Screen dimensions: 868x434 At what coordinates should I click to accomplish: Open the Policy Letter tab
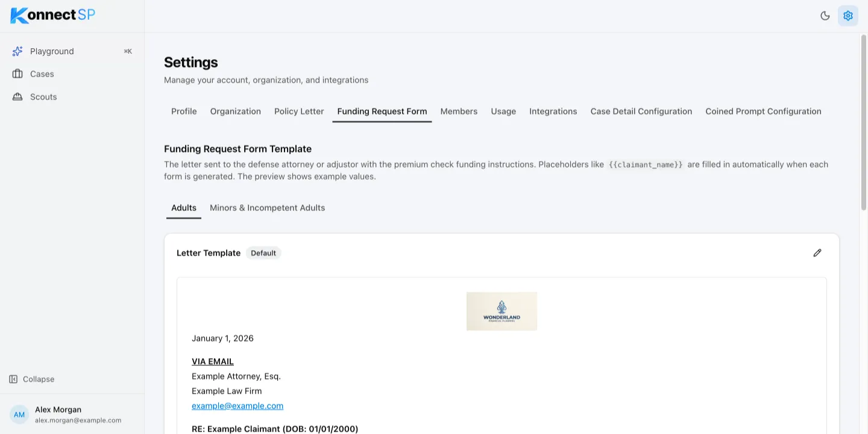click(x=299, y=112)
